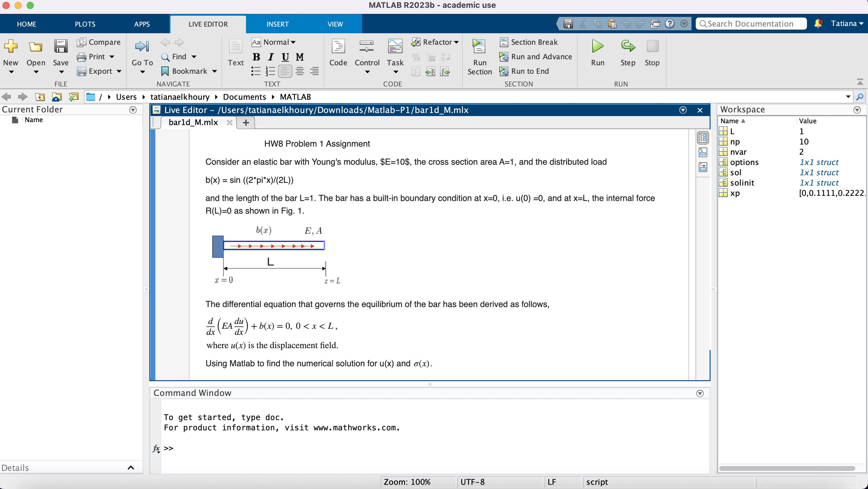Open the Refactor dropdown
Viewport: 868px width, 489px height.
pos(435,42)
